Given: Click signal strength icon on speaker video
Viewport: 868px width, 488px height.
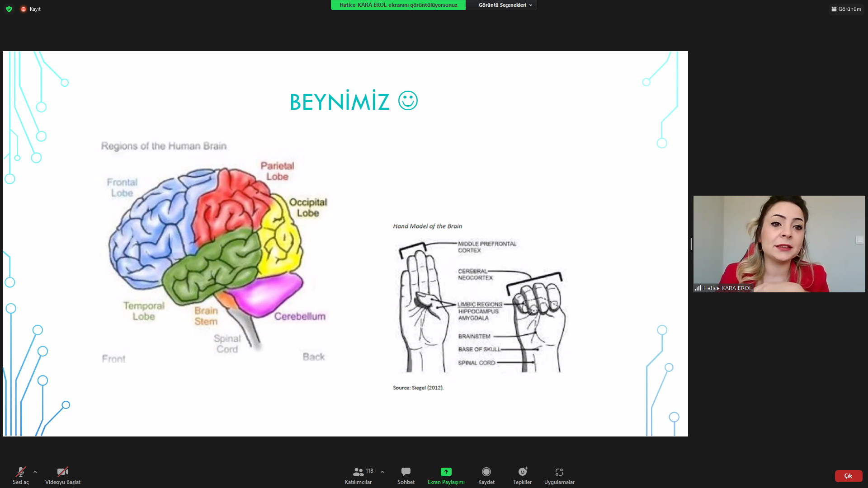Looking at the screenshot, I should (x=698, y=288).
